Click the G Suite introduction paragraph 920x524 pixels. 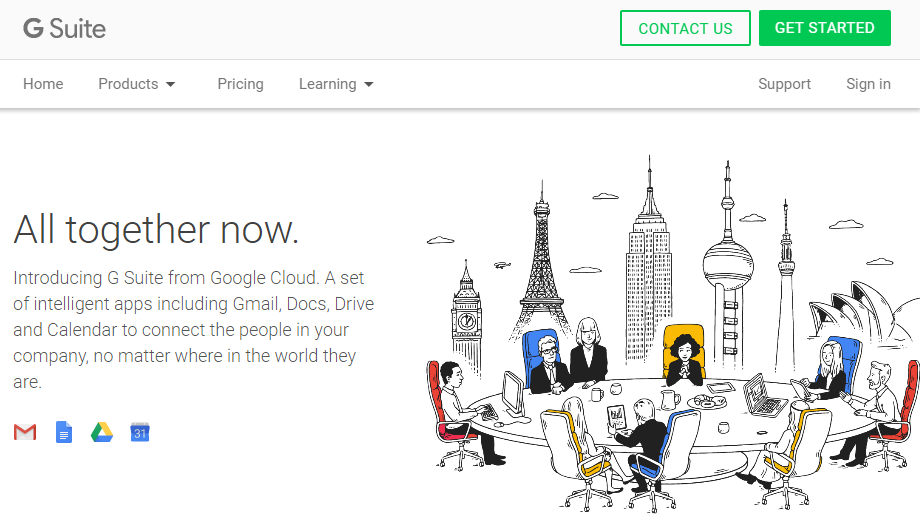click(x=194, y=329)
